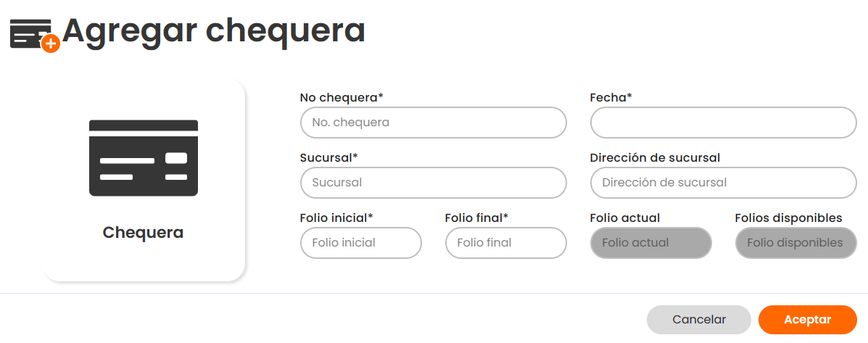Select the Chequera caption under the card icon

(143, 233)
